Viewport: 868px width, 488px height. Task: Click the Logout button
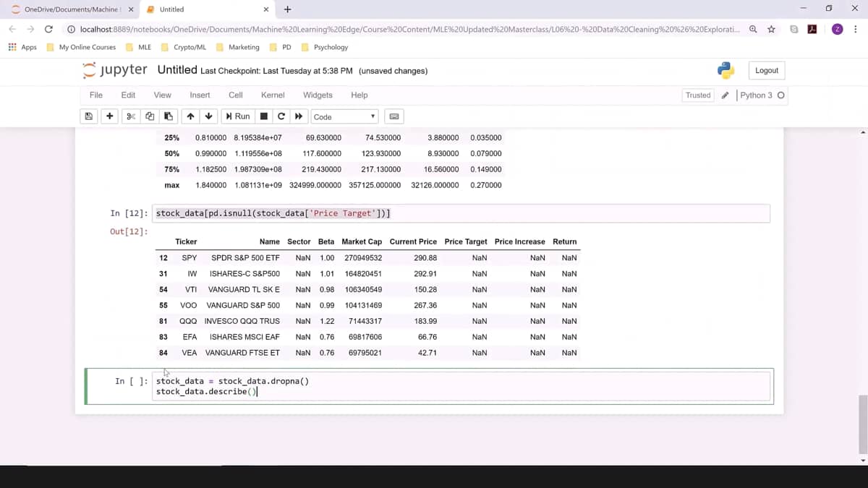point(767,70)
